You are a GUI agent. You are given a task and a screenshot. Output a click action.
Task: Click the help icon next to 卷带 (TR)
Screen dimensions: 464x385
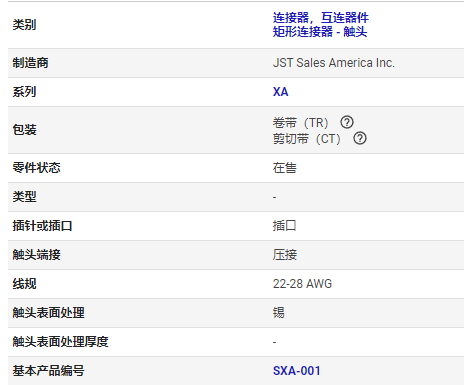click(347, 122)
